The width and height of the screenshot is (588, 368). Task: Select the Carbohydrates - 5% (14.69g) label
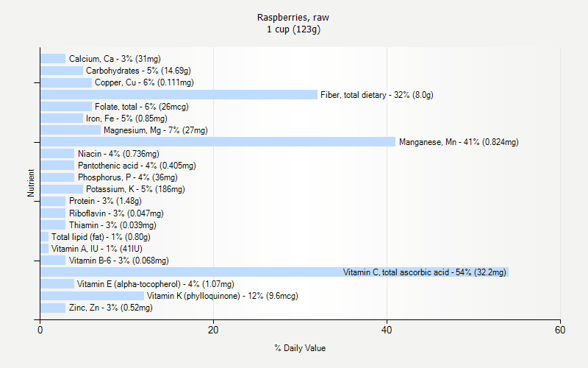click(138, 71)
